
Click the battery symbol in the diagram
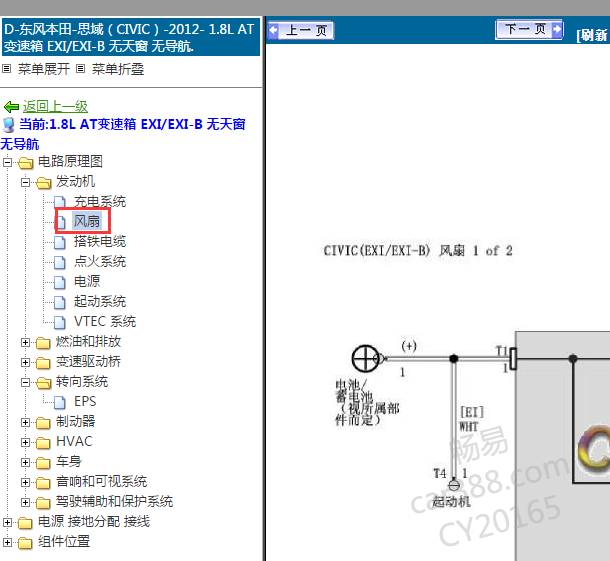[x=365, y=358]
